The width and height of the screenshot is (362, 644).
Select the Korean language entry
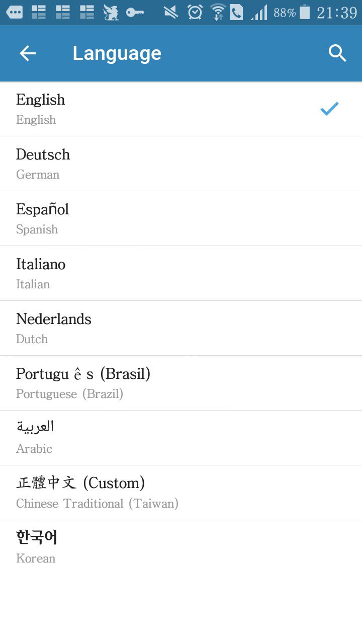(151, 547)
